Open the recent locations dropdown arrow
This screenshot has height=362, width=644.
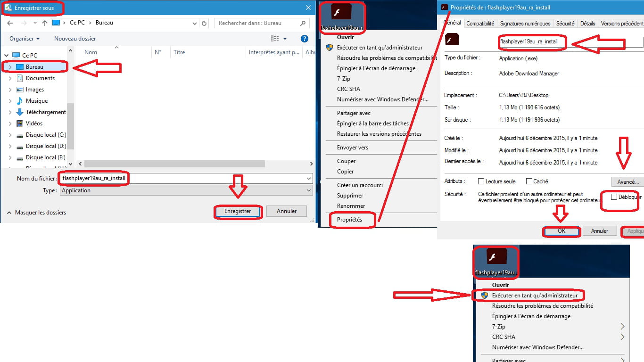tap(34, 23)
